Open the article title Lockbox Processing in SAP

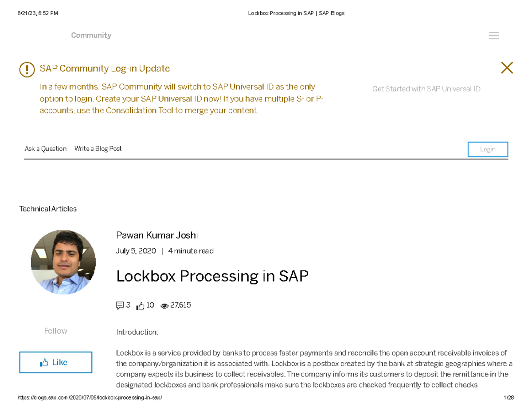(212, 275)
